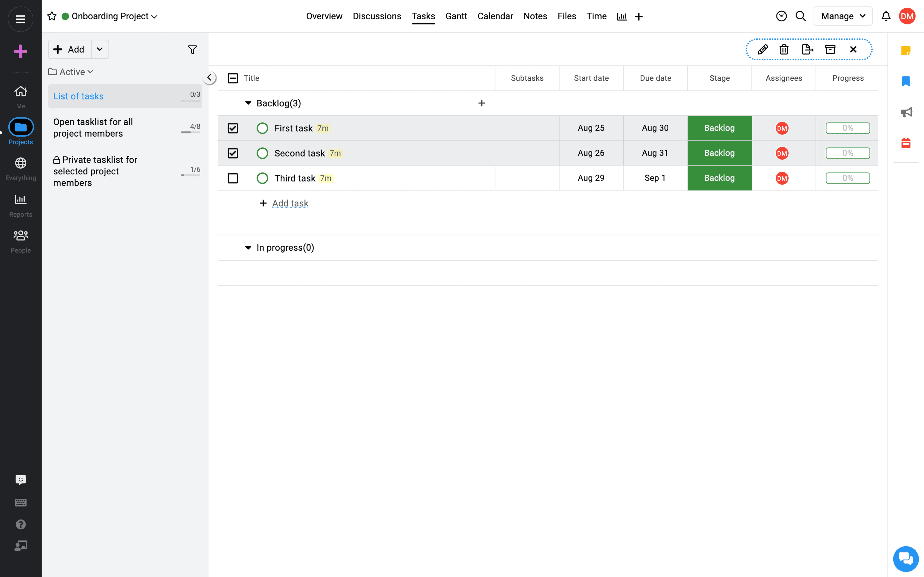Open the yellow sticky notes icon
Viewport: 924px width, 577px height.
point(906,50)
